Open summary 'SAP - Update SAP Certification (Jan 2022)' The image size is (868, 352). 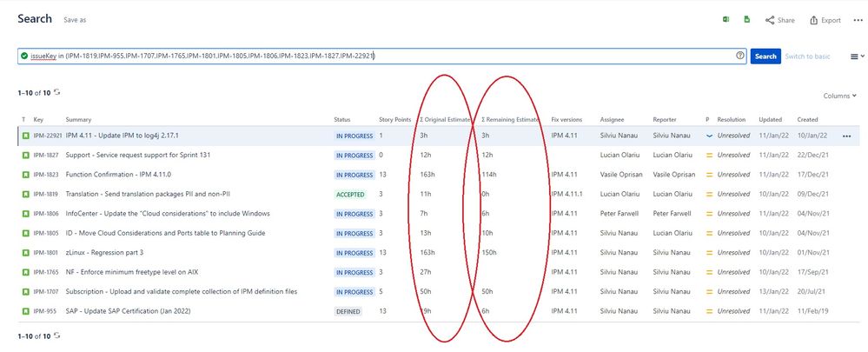coord(128,311)
